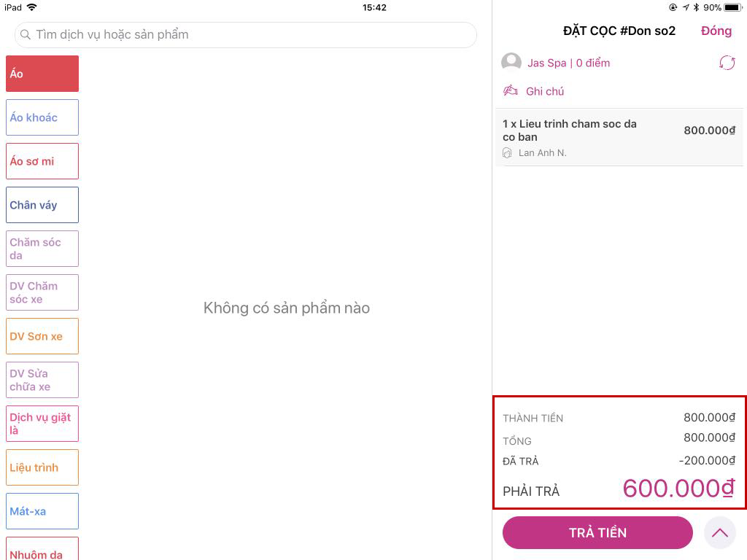Click staff icon beside Lan Anh N.
This screenshot has width=747, height=560.
[x=508, y=153]
